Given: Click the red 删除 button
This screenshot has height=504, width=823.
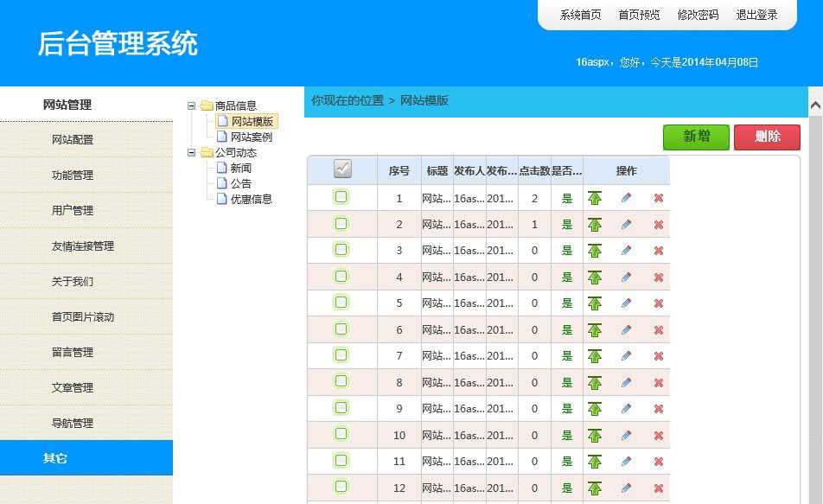Looking at the screenshot, I should (766, 137).
